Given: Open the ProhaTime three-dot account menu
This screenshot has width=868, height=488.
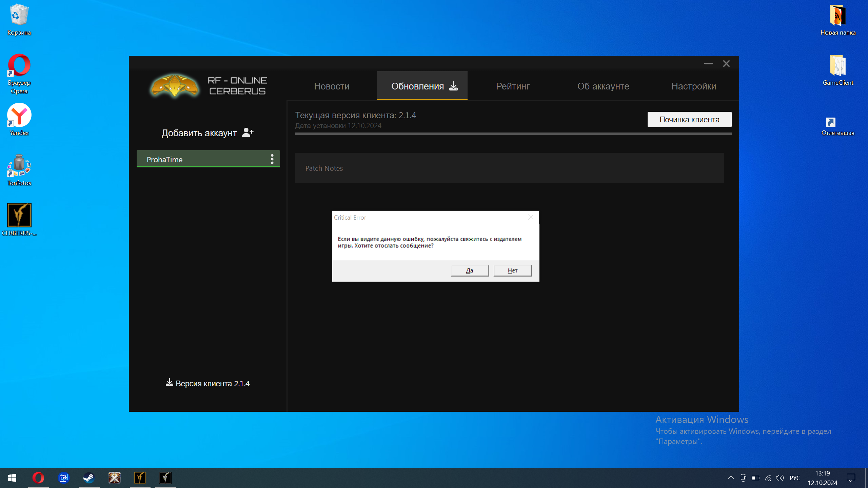Looking at the screenshot, I should 272,159.
